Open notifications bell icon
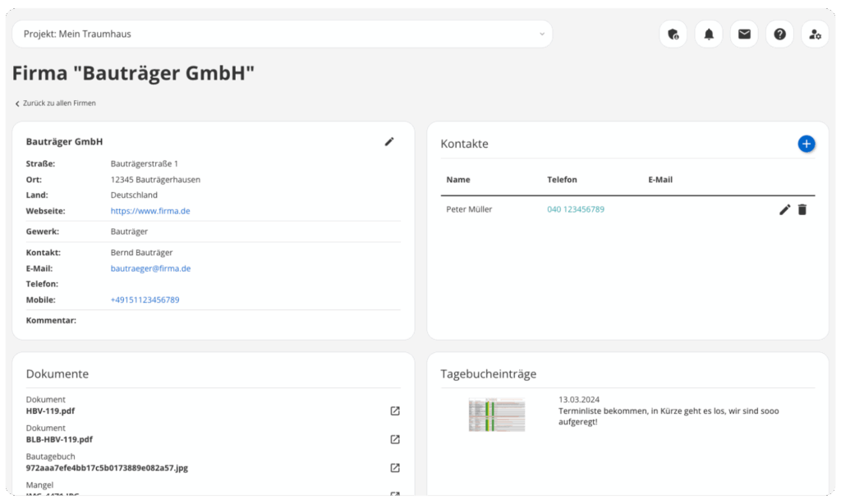Viewport: 841px width, 504px height. [709, 34]
